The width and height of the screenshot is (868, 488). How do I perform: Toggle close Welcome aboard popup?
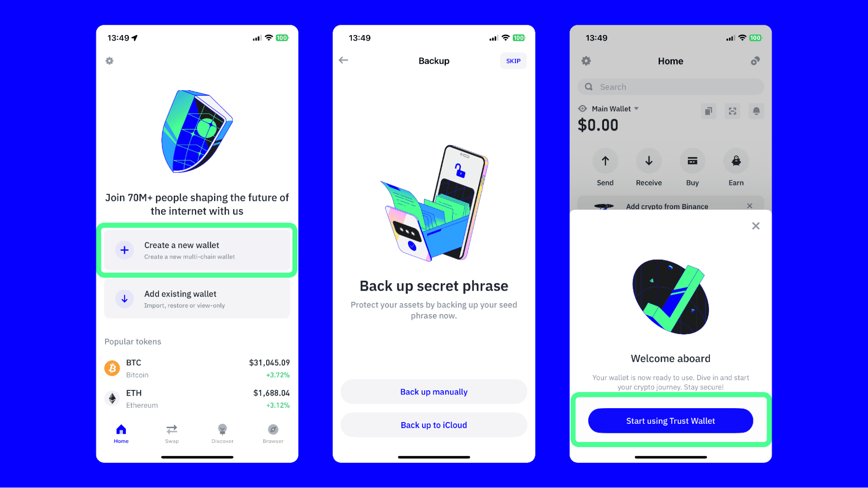coord(756,225)
